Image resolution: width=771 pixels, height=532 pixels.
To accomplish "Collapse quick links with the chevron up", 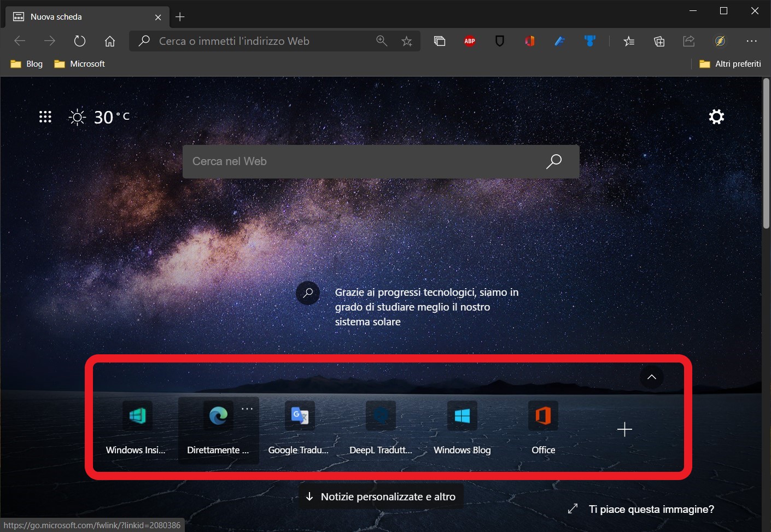I will 652,377.
